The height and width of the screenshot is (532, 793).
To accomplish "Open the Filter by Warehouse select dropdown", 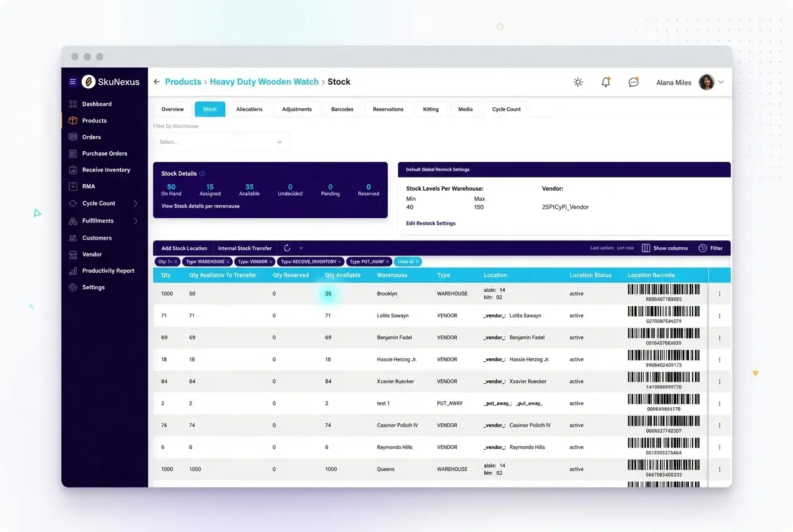I will coord(221,142).
